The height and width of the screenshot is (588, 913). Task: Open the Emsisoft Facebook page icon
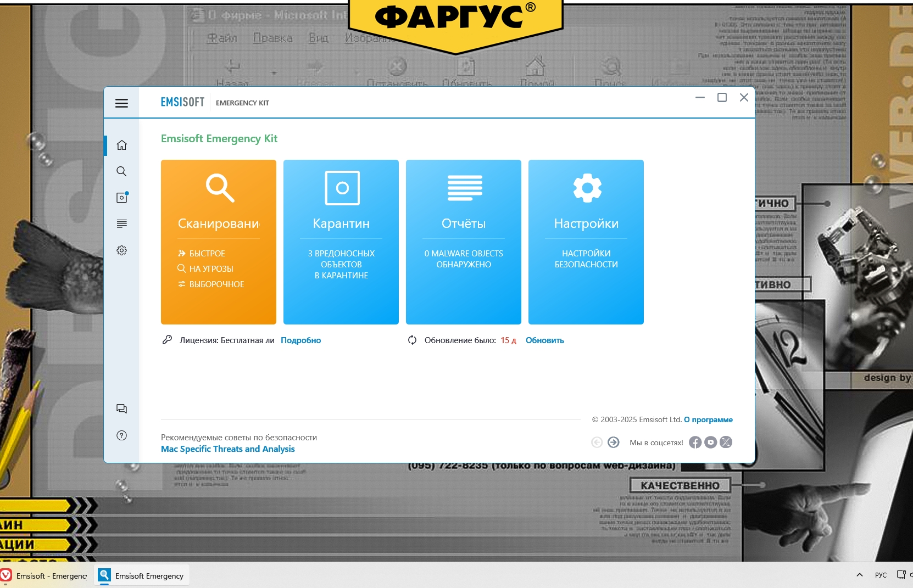[x=695, y=442]
